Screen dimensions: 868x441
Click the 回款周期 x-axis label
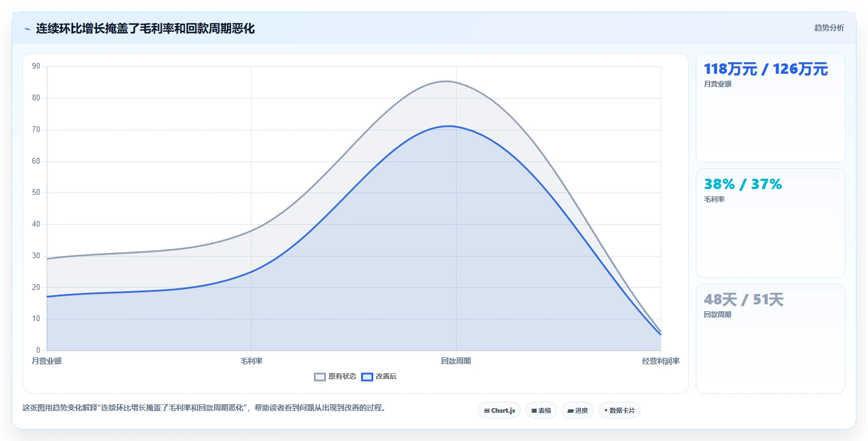tap(456, 361)
